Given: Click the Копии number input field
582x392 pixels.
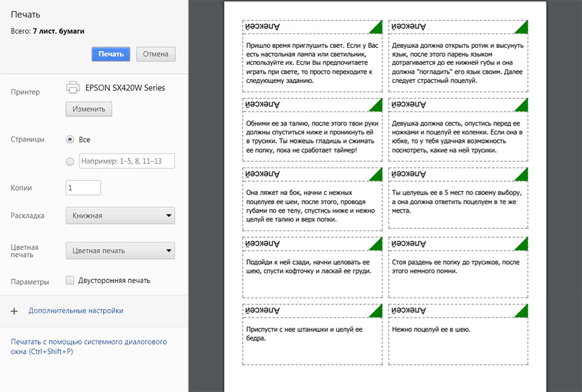Looking at the screenshot, I should 83,188.
